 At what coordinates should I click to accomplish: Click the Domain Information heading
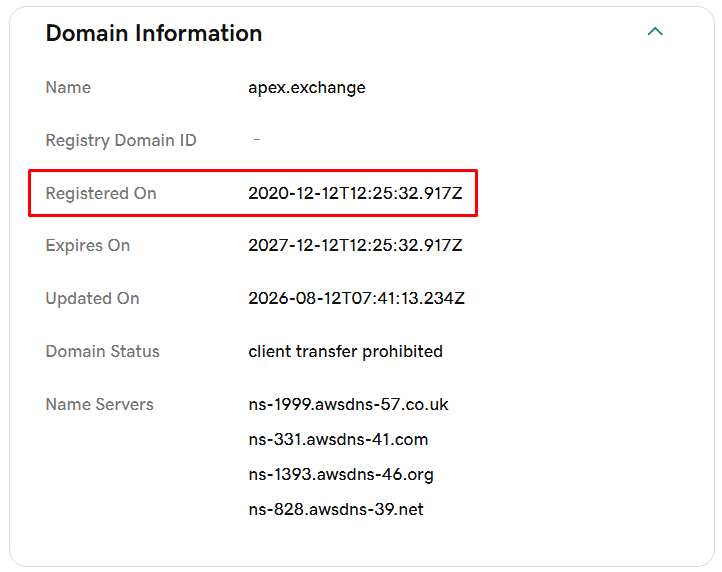coord(154,33)
